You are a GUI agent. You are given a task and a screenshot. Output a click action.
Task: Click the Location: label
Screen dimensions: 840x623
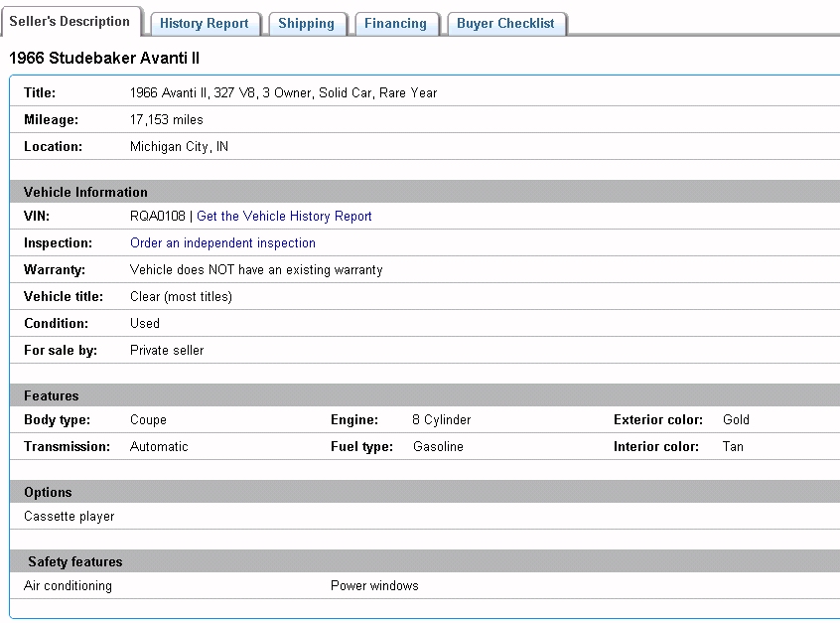(53, 146)
